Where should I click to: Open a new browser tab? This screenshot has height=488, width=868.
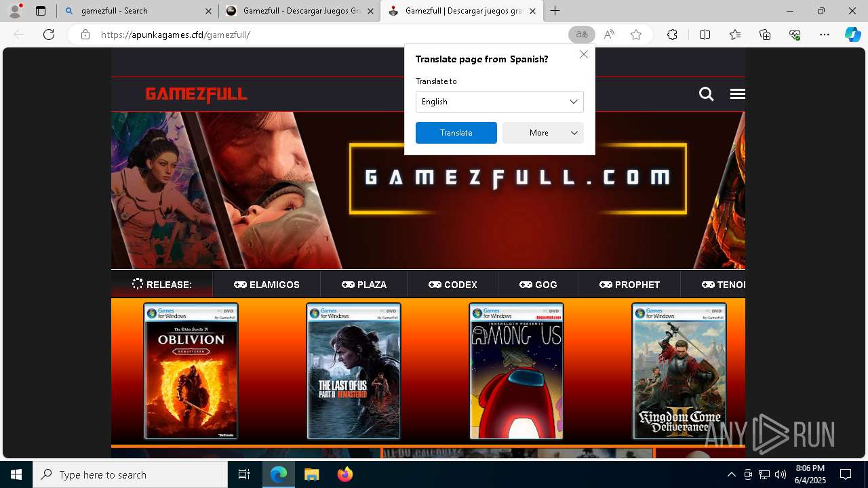pos(555,11)
